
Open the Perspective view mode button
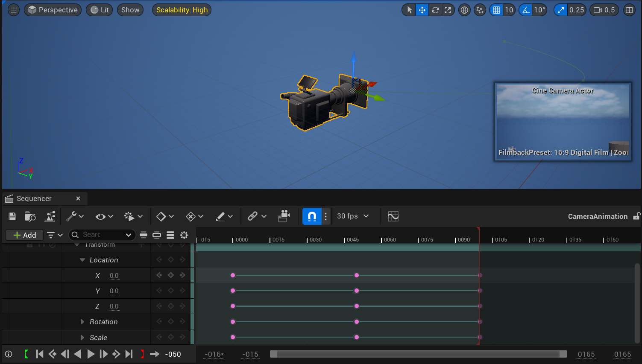tap(53, 10)
